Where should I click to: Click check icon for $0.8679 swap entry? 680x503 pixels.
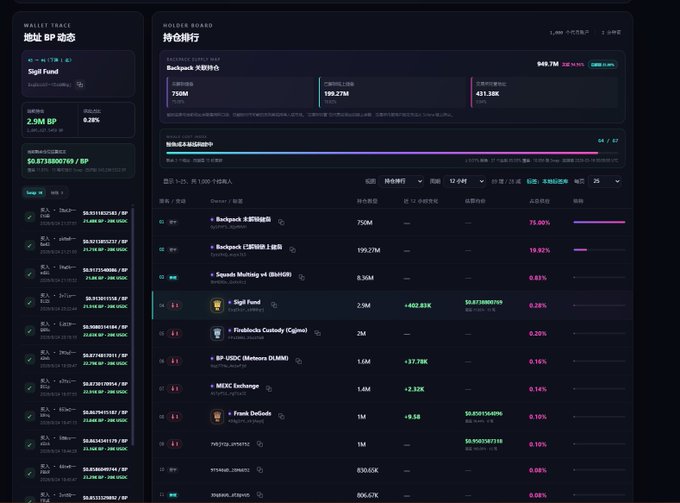(x=29, y=416)
